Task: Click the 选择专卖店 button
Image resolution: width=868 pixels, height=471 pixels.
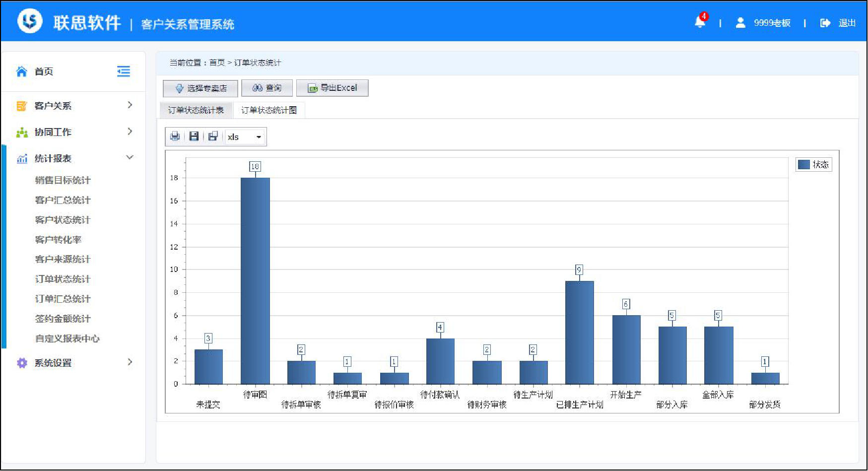Action: (200, 88)
